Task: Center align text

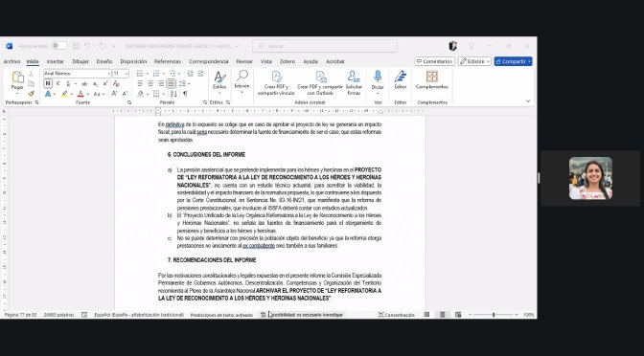Action: point(150,83)
